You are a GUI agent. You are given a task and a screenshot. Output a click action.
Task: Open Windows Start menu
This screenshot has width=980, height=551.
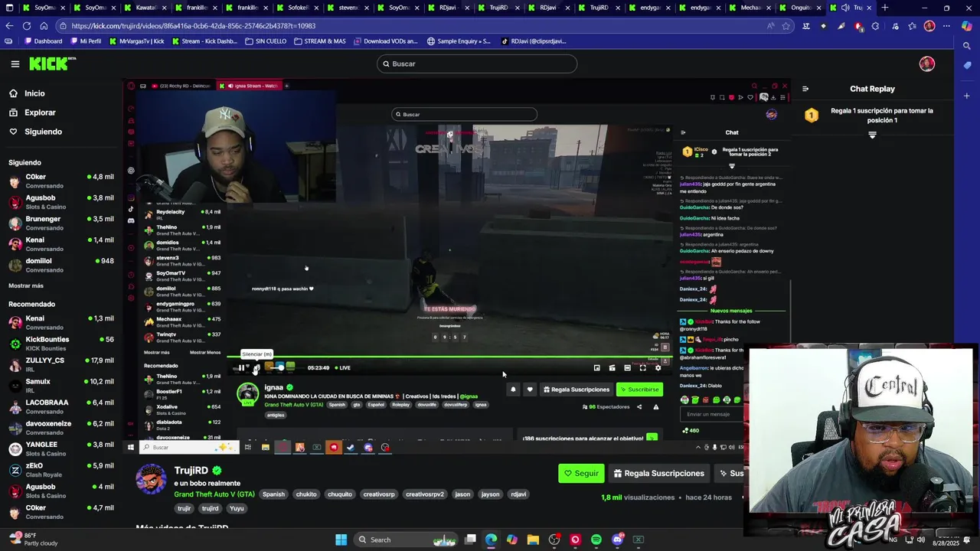341,540
